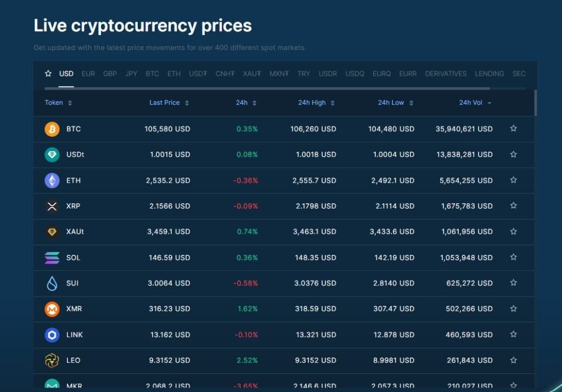Click the Bitcoin coin icon
The width and height of the screenshot is (562, 392).
[52, 129]
